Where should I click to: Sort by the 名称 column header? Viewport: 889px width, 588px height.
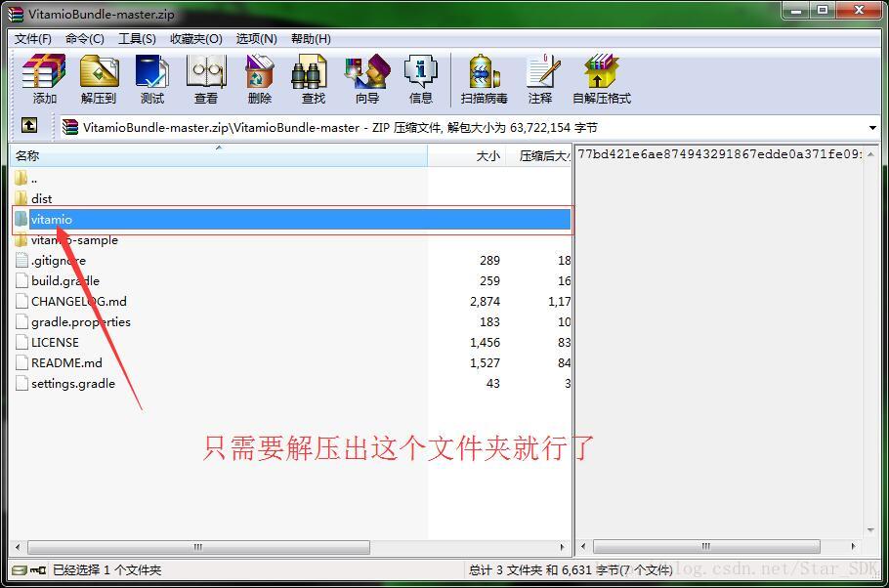tap(218, 155)
